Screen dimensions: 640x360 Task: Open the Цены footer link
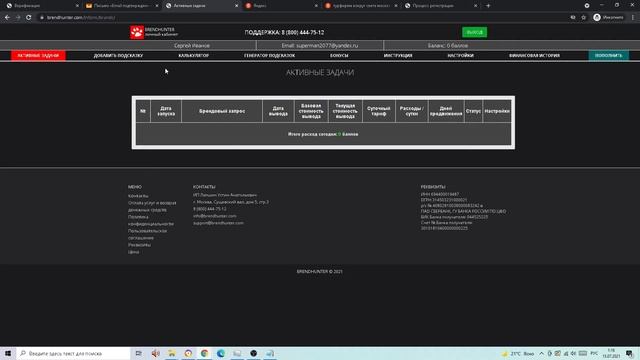click(133, 252)
